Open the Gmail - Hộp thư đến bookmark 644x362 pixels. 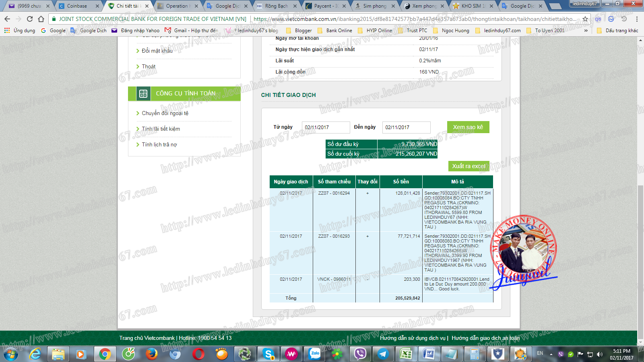pos(191,31)
